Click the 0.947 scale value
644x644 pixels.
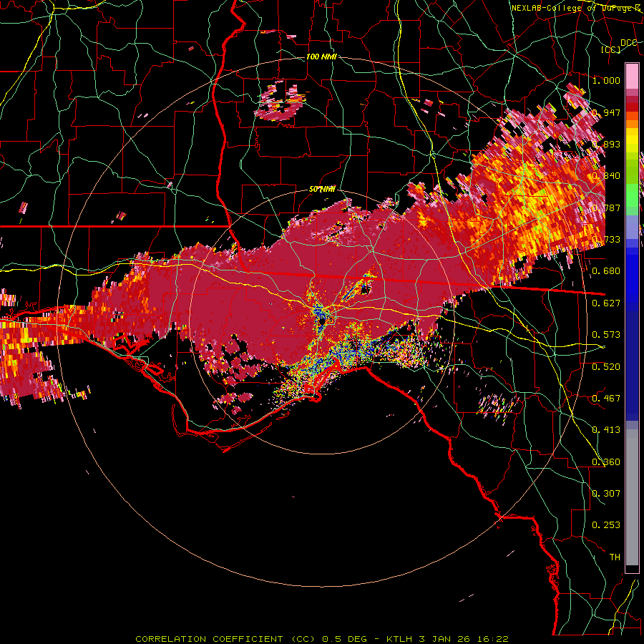tap(606, 112)
